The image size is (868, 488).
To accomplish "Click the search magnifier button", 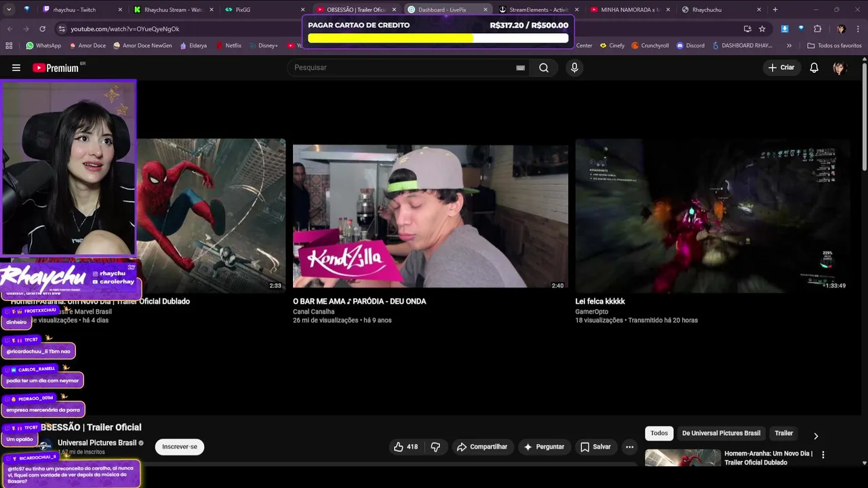I will tap(544, 68).
